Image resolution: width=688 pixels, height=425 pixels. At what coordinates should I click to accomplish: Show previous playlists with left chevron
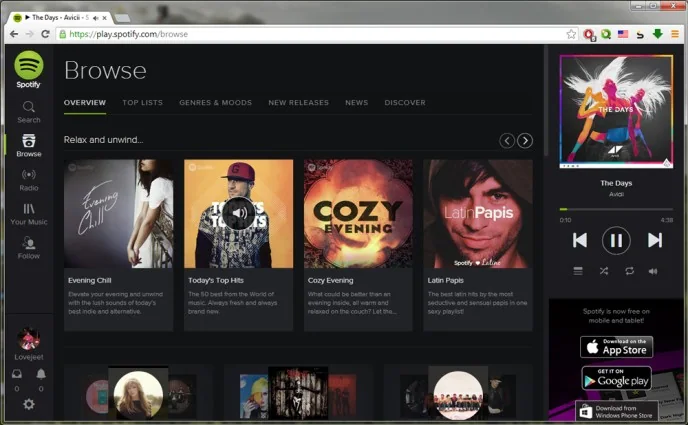click(x=507, y=140)
